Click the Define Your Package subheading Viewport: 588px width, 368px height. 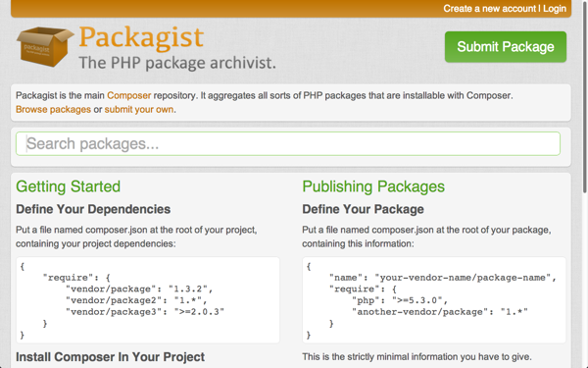[x=363, y=209]
